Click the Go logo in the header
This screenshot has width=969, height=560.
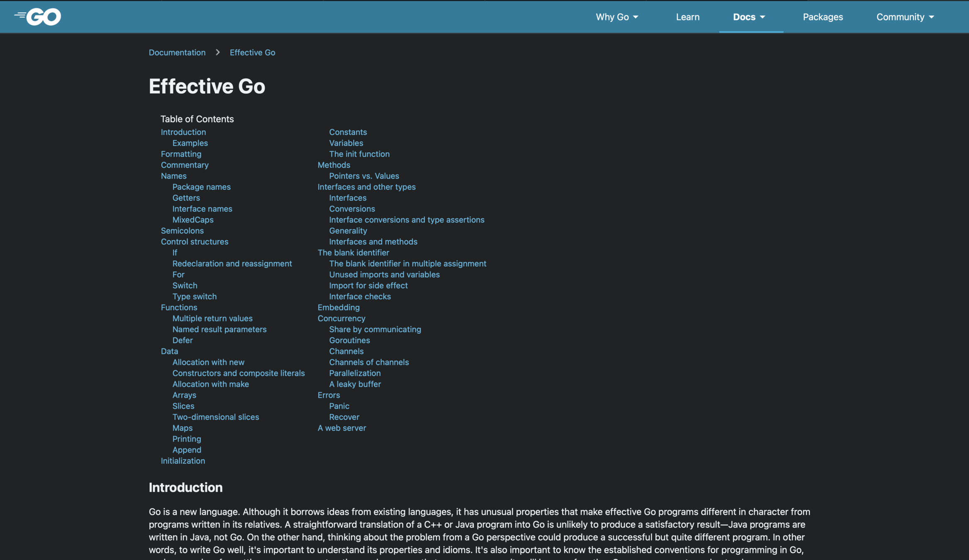(38, 17)
